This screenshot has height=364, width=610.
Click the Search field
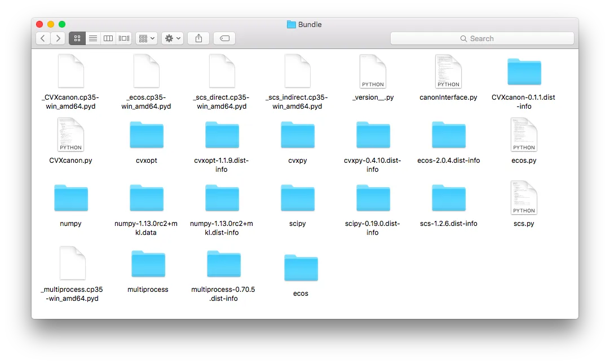[482, 38]
